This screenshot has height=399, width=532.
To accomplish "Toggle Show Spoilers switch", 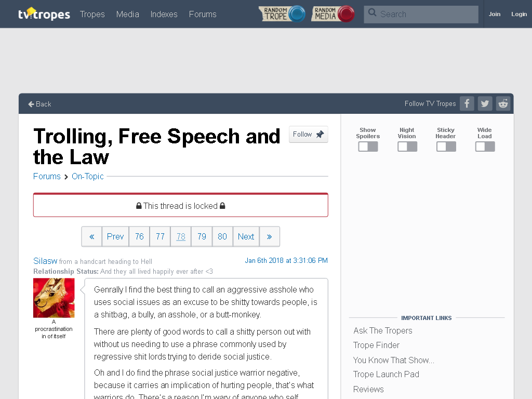I will (x=368, y=147).
